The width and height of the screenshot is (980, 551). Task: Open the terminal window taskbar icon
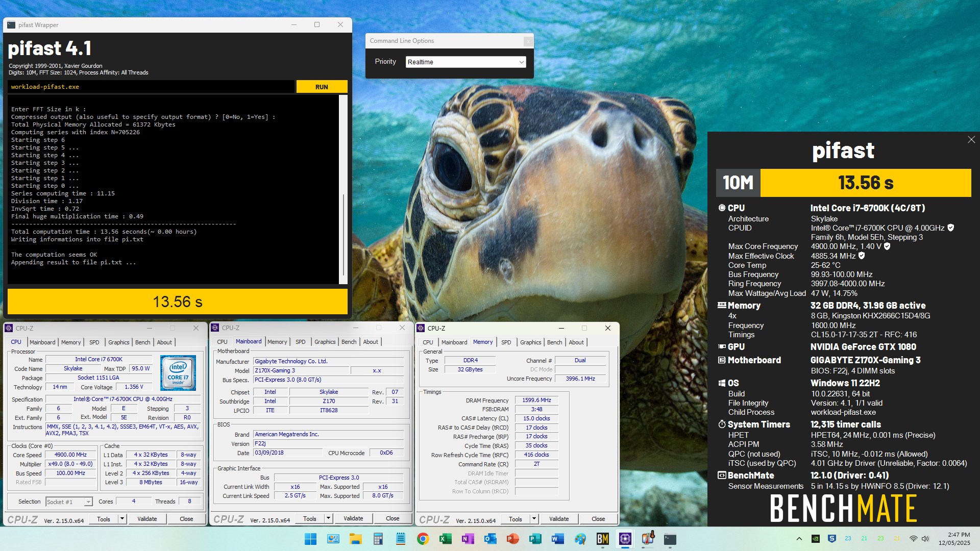670,539
